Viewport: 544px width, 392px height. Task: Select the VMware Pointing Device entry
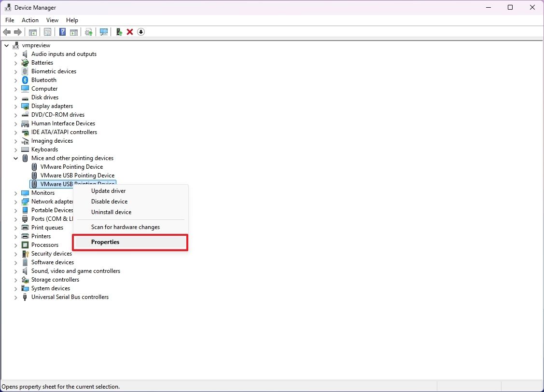pos(70,166)
